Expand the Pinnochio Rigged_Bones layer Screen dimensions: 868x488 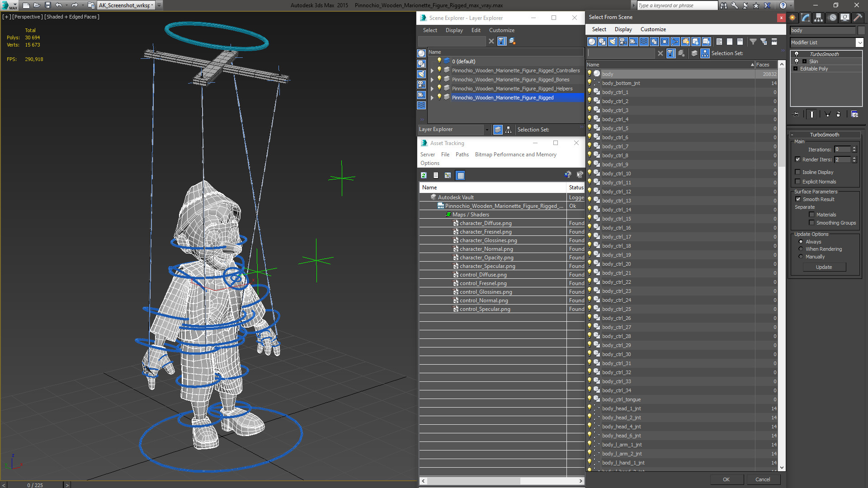432,80
